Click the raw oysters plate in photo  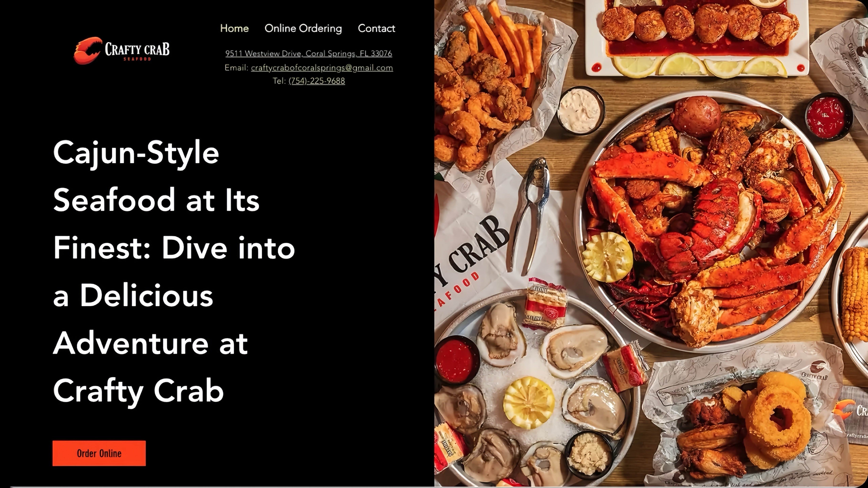(x=536, y=391)
